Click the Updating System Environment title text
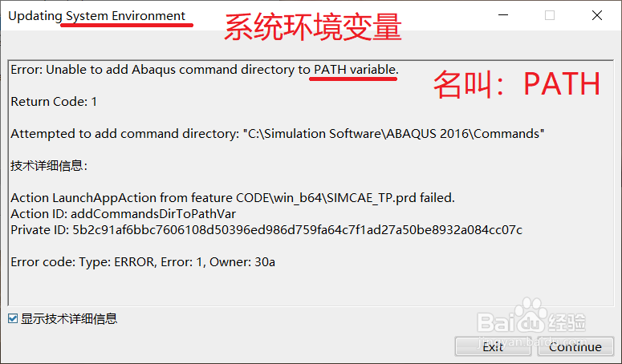Screen dimensions: 622x364 [96, 16]
